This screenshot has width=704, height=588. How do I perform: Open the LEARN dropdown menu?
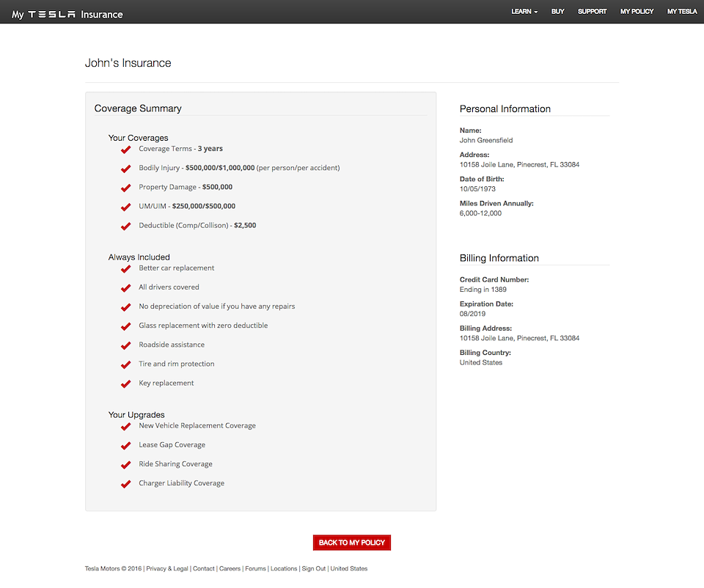[524, 12]
